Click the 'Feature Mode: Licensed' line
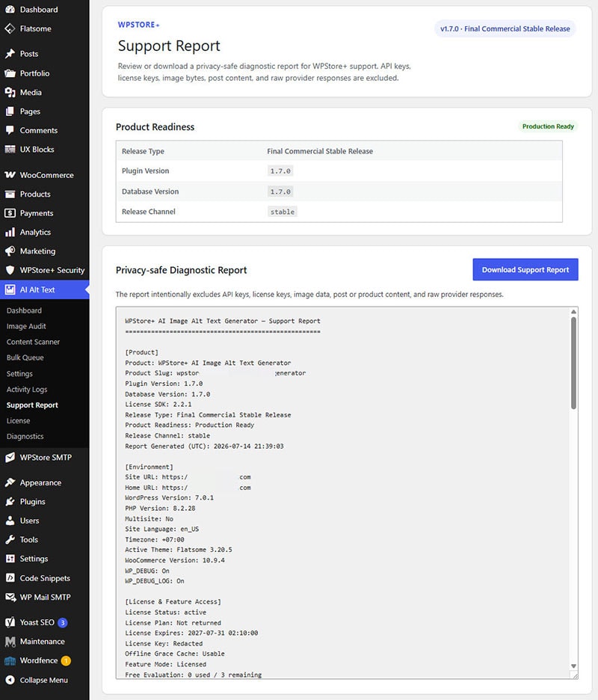The width and height of the screenshot is (598, 700). pos(165,664)
